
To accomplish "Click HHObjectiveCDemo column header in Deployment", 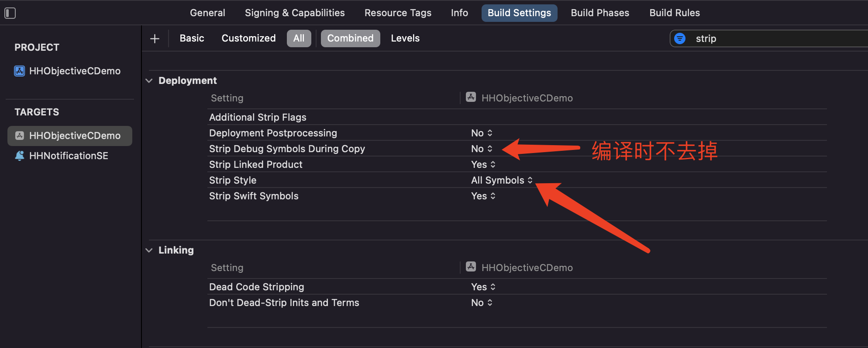I will [x=527, y=98].
